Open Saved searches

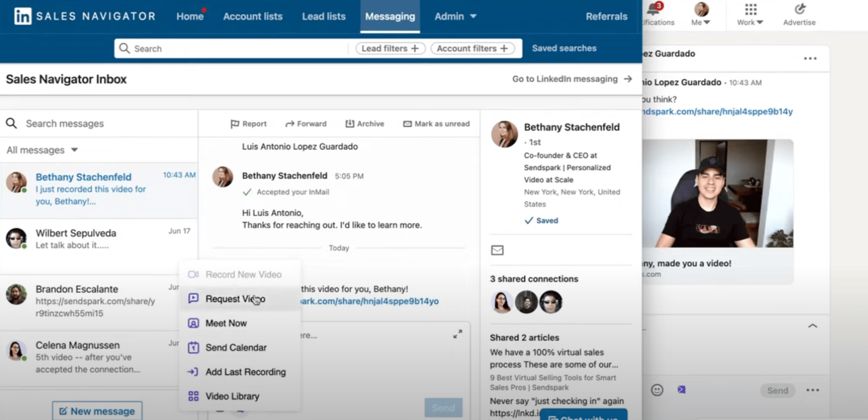(x=564, y=48)
